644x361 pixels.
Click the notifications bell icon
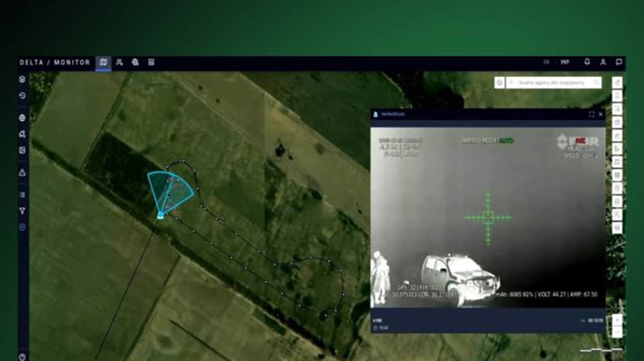(x=587, y=62)
